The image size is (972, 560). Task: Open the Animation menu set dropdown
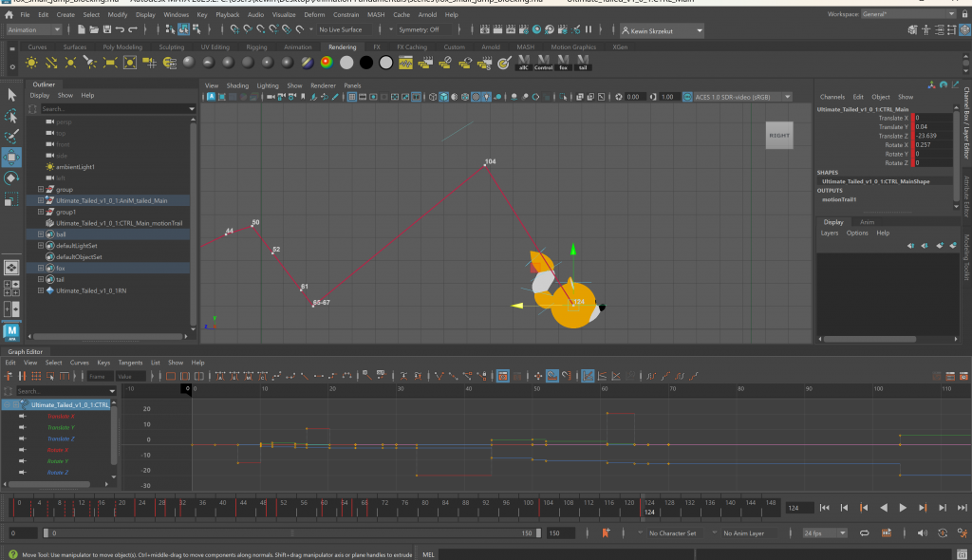click(33, 29)
